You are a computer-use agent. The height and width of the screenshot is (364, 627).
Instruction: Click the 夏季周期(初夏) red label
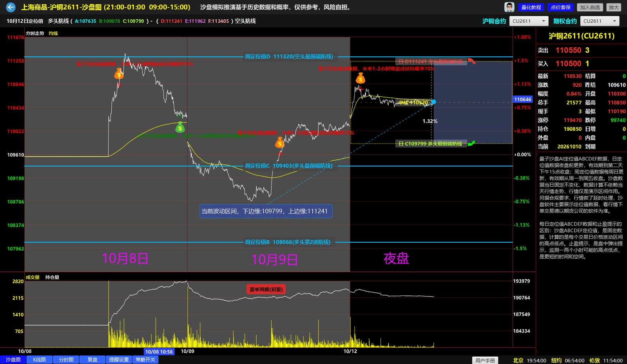pos(266,290)
